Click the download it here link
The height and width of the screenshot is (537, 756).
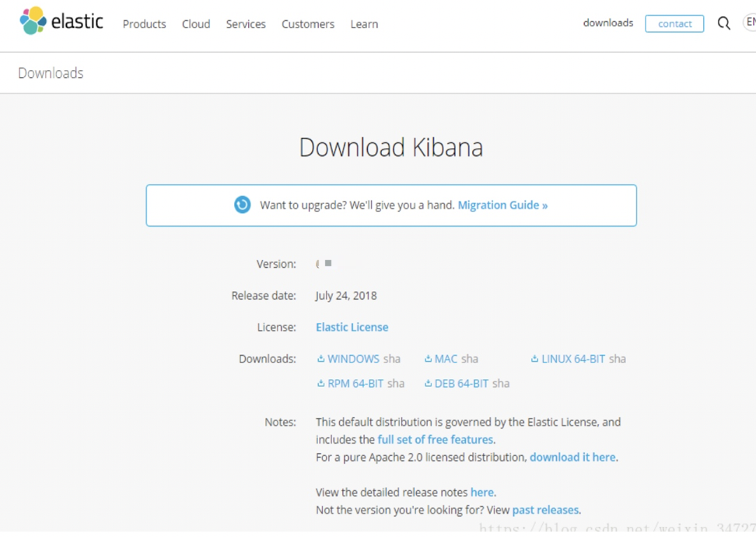572,457
